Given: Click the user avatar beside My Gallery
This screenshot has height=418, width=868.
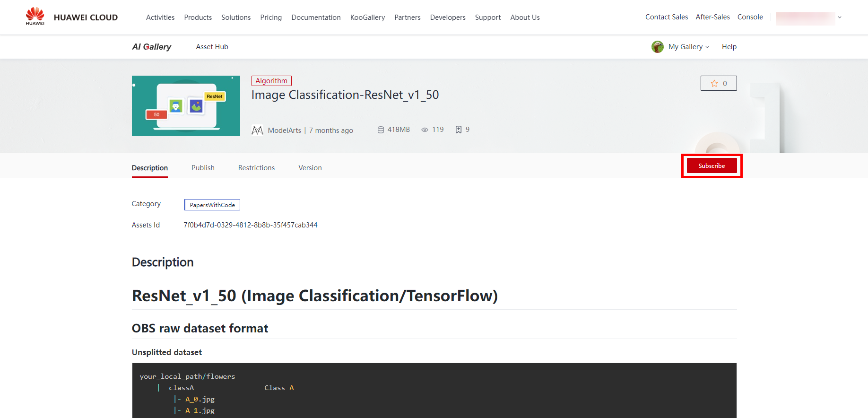Looking at the screenshot, I should (x=657, y=47).
